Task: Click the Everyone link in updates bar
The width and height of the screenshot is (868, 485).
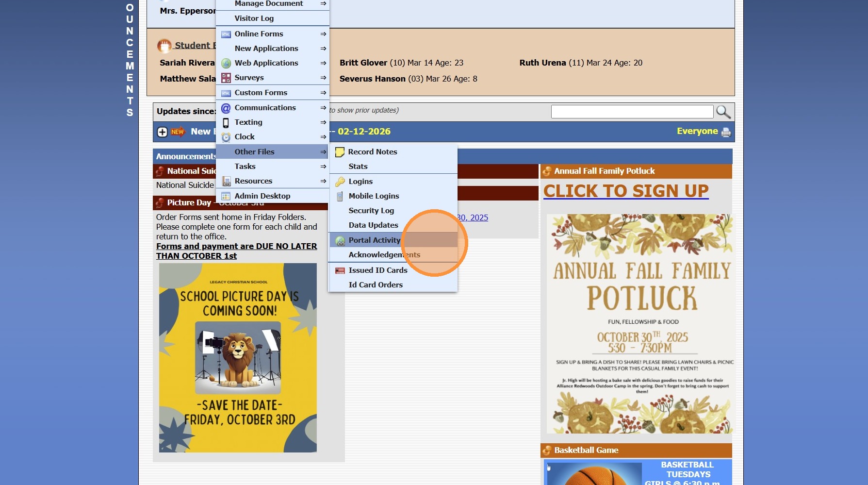Action: tap(697, 131)
